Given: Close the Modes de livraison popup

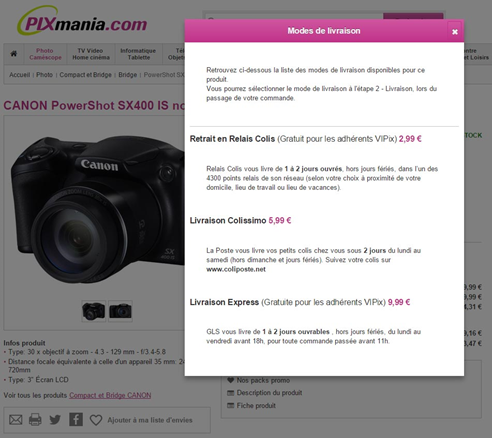Looking at the screenshot, I should [x=454, y=32].
